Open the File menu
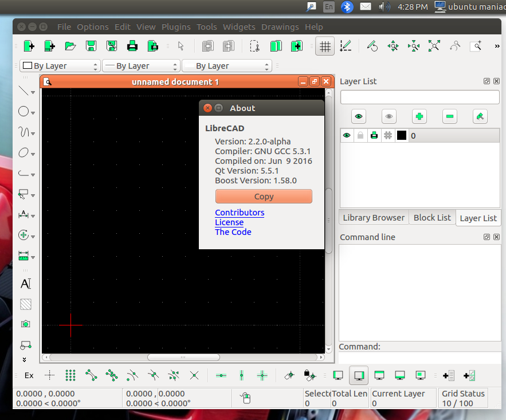The image size is (506, 420). [64, 27]
